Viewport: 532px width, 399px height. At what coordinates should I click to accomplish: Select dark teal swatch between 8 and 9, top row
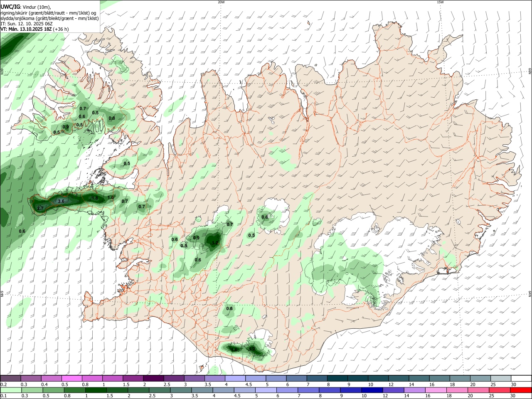[337, 378]
